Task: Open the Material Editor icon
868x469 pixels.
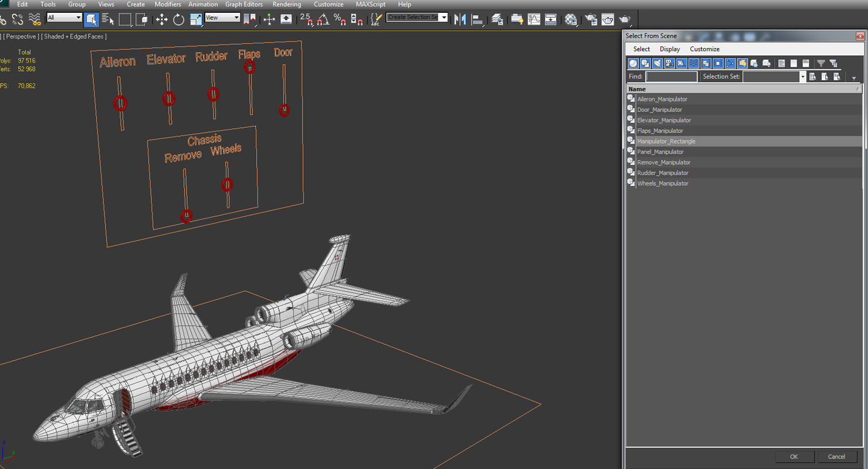Action: click(x=571, y=19)
